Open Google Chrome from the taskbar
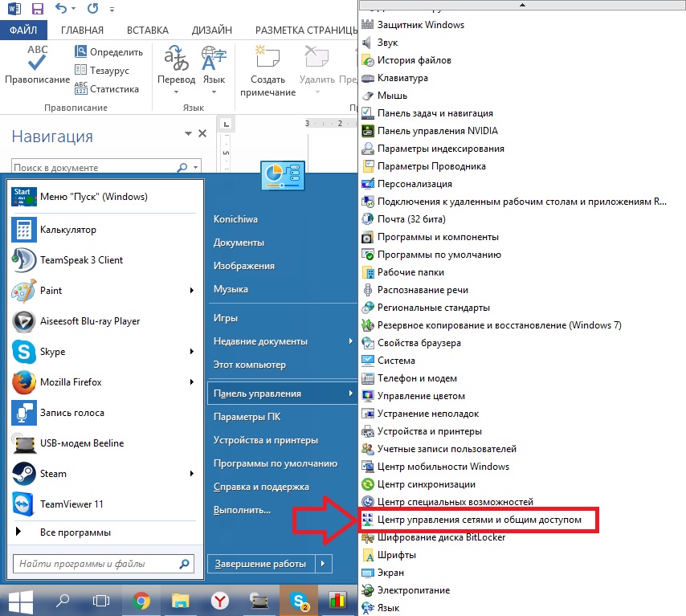Image resolution: width=686 pixels, height=616 pixels. 141,600
